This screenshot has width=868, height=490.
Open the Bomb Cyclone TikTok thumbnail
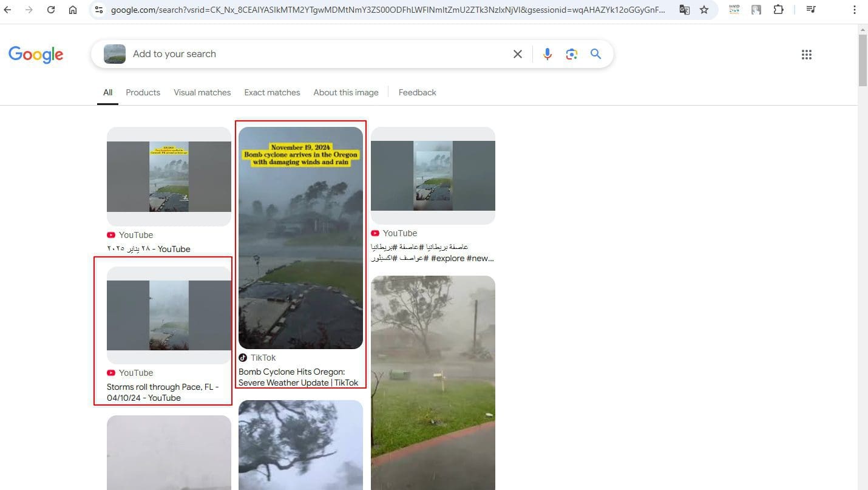pyautogui.click(x=300, y=237)
